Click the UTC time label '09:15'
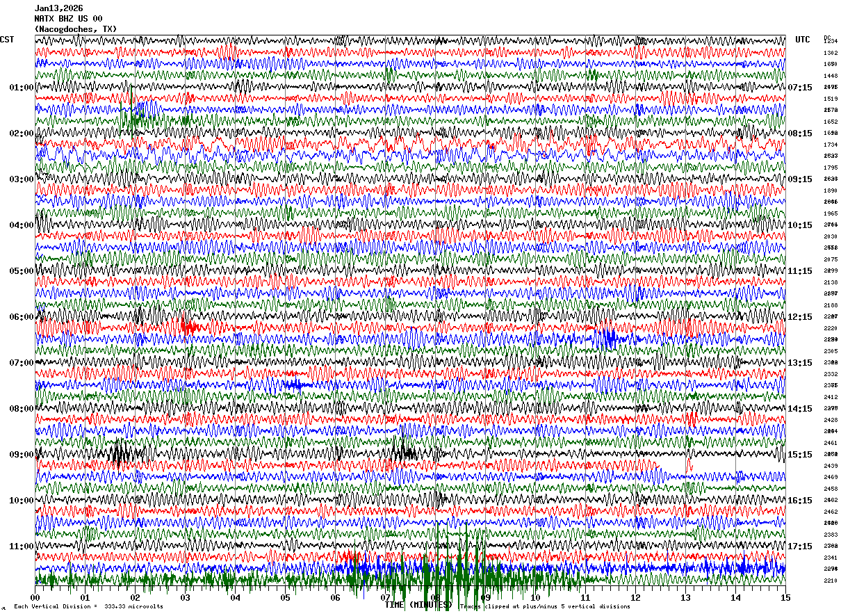841x616 pixels. coord(800,179)
